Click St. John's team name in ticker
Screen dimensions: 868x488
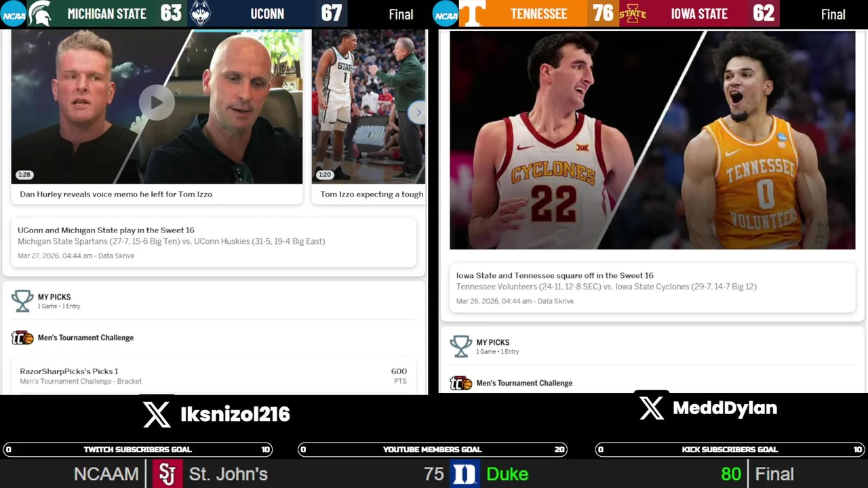coord(229,474)
